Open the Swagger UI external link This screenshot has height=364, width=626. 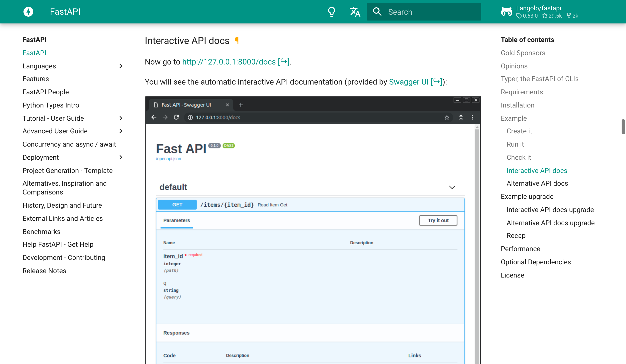coord(416,82)
